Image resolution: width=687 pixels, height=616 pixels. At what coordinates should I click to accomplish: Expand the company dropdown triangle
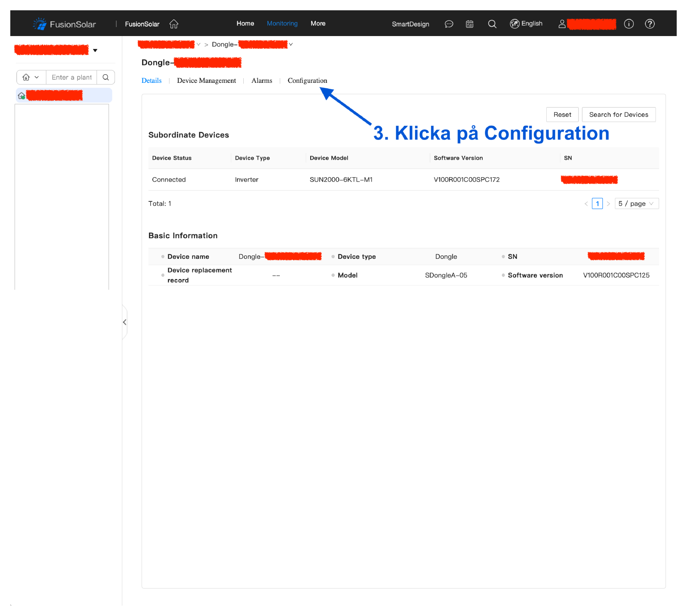[95, 50]
